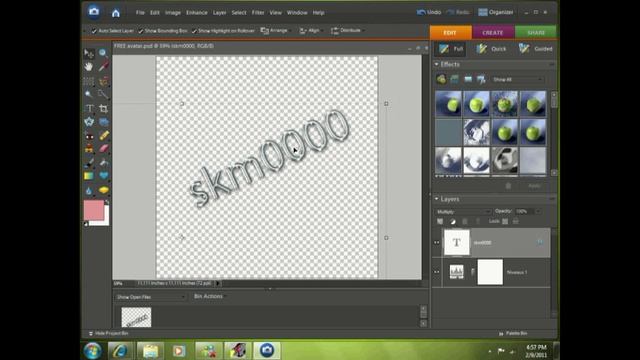Screen dimensions: 640x360
Task: Select the Blur tool
Action: 89,190
